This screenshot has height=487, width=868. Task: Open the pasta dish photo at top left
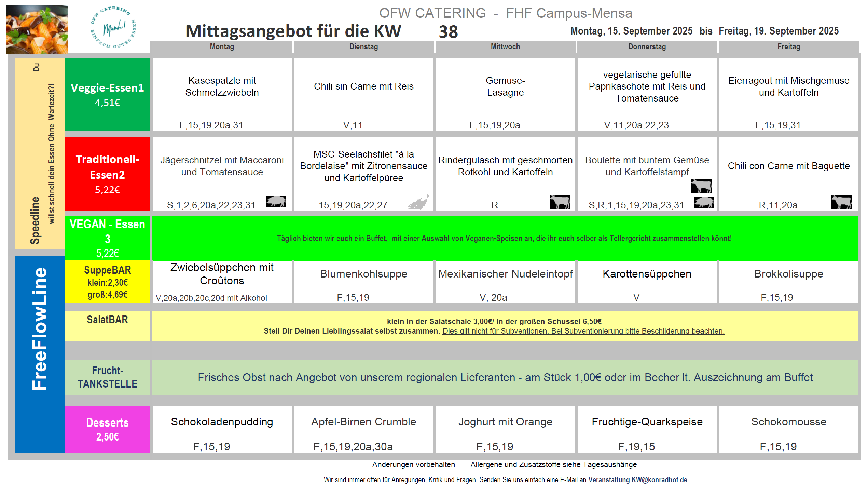(37, 29)
